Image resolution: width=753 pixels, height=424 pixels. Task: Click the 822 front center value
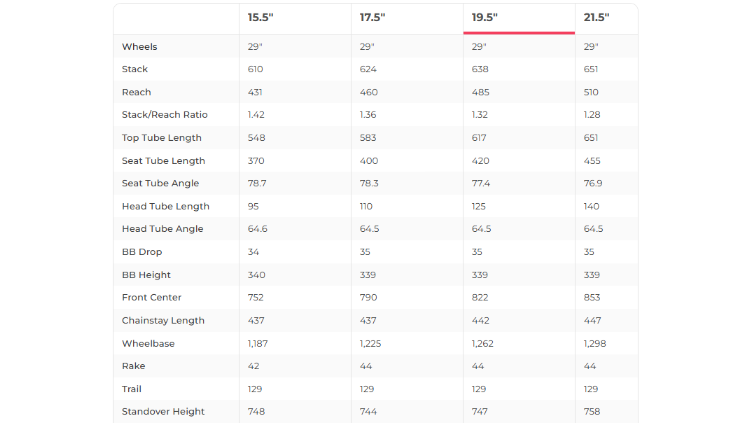(481, 297)
